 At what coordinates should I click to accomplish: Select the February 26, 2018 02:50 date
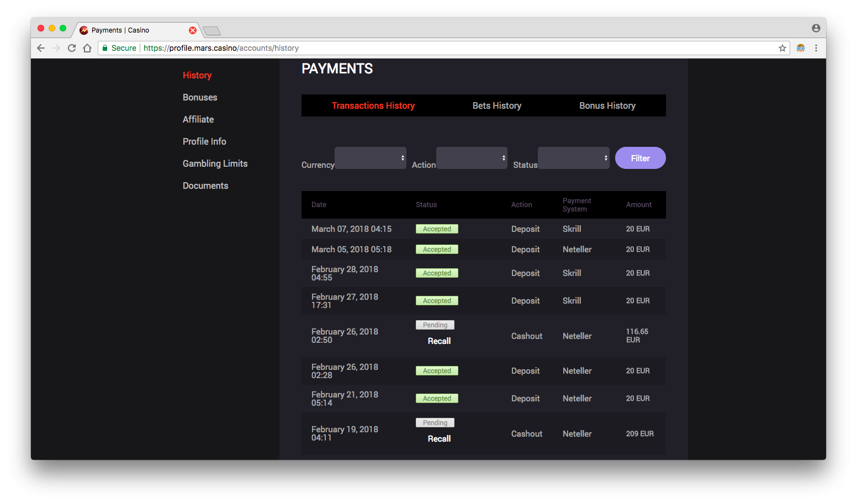pyautogui.click(x=345, y=336)
